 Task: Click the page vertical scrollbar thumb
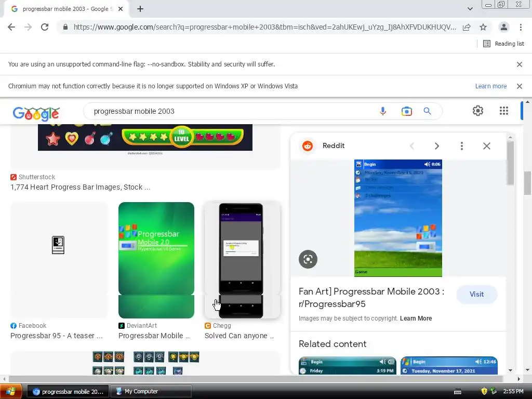(x=528, y=183)
